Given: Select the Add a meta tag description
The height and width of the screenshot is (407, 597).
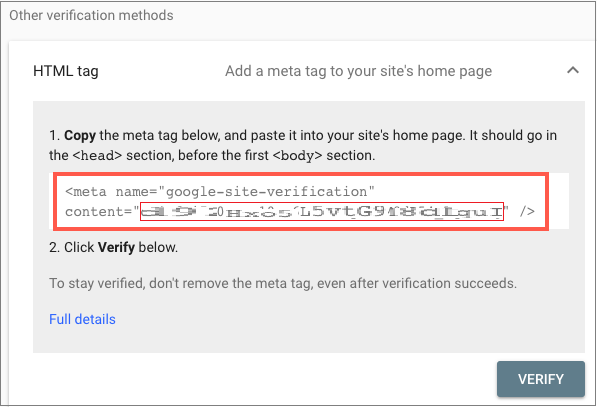Looking at the screenshot, I should point(358,71).
